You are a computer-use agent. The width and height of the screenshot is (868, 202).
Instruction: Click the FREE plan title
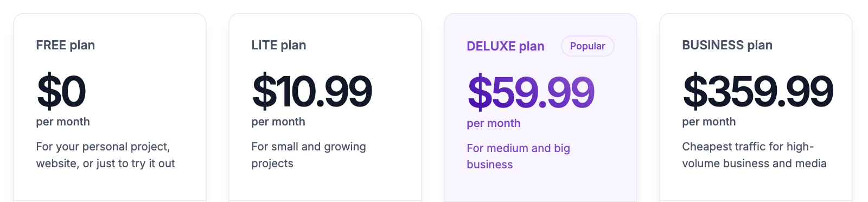point(65,45)
